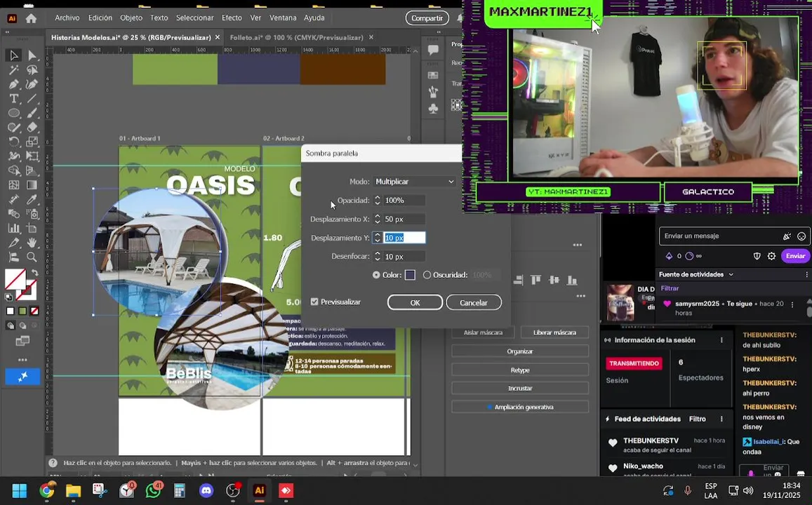Viewport: 812px width, 505px height.
Task: Switch to Historias Modelos.ai tab
Action: coord(131,37)
